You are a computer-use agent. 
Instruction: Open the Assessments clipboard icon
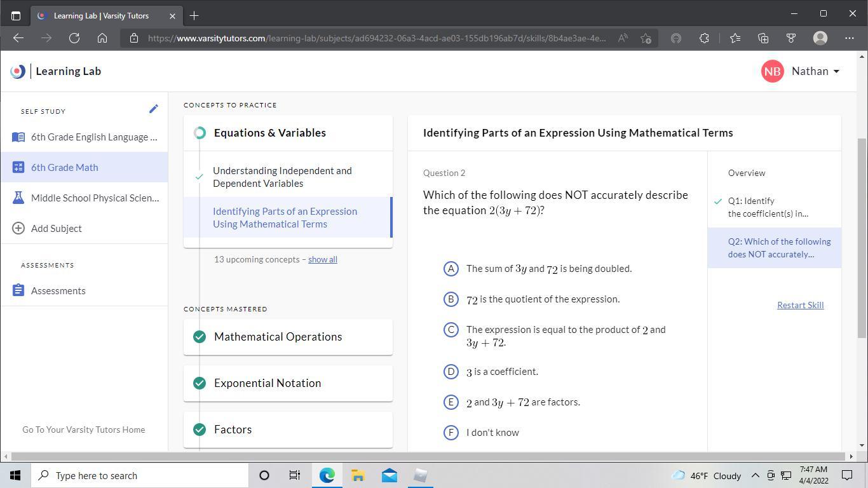point(18,290)
